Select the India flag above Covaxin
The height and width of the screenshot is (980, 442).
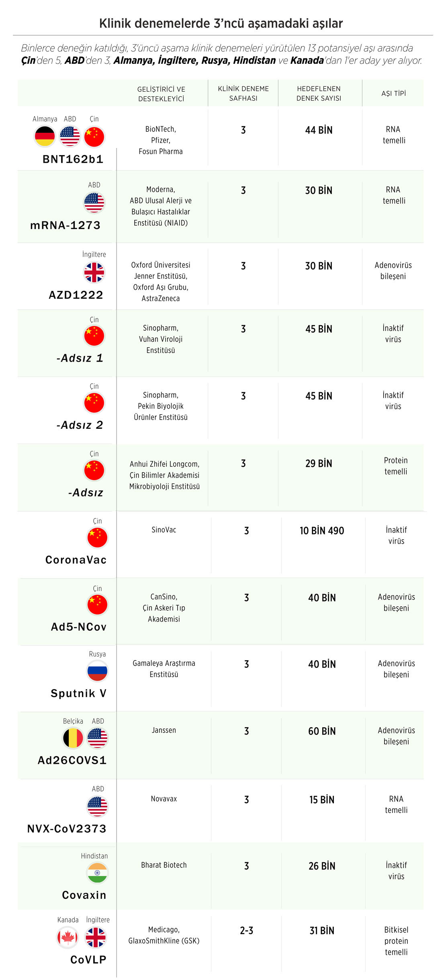(98, 873)
